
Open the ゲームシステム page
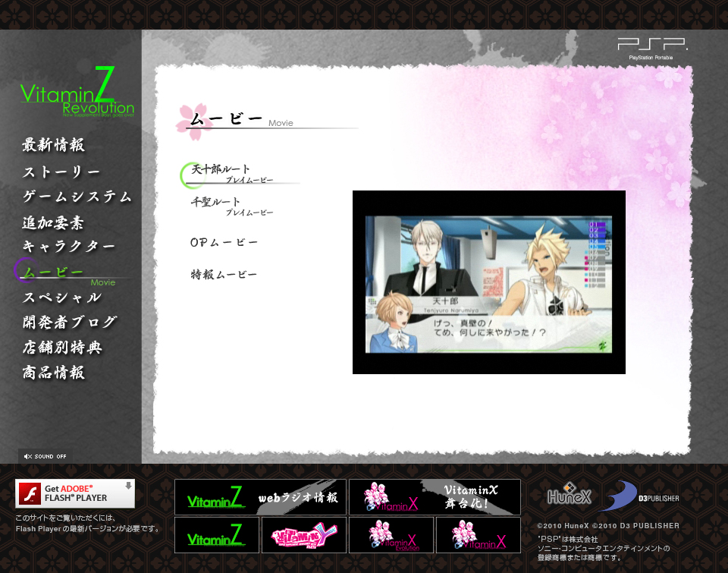pos(77,197)
